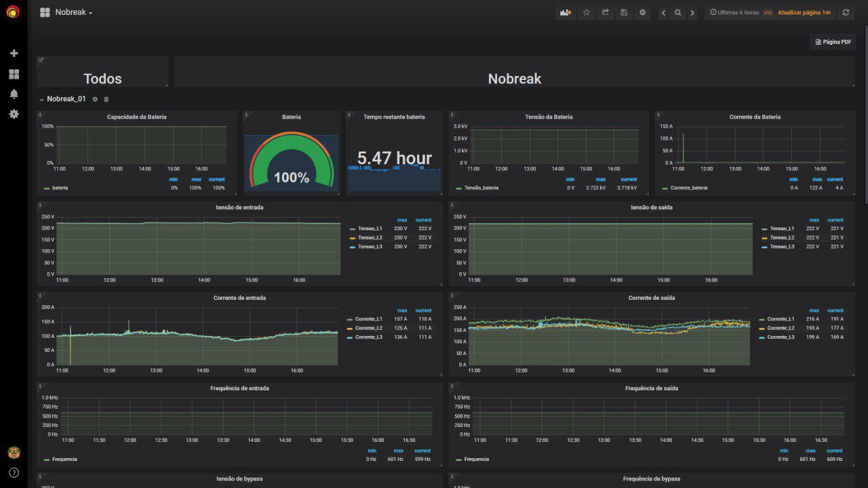Image resolution: width=868 pixels, height=488 pixels.
Task: Click the Página PDF button
Action: pos(833,42)
